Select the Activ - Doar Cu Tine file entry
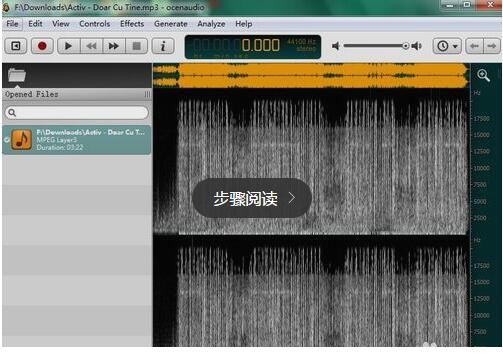 77,140
